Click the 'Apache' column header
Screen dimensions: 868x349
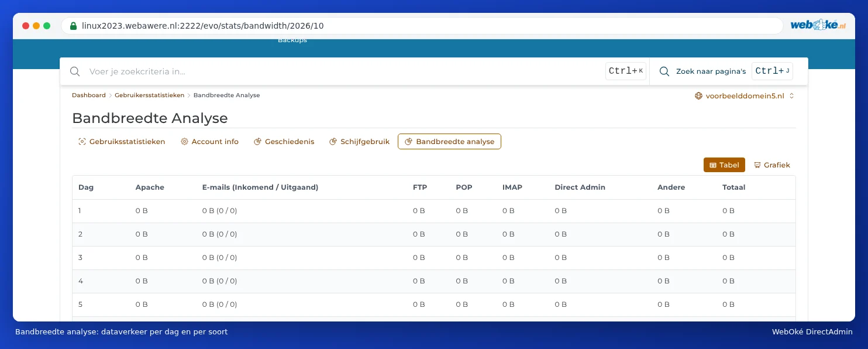[150, 187]
